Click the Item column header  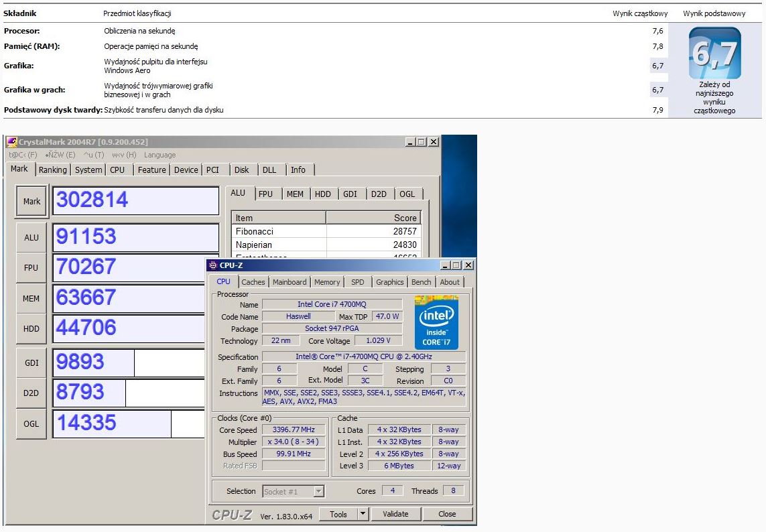coord(279,218)
